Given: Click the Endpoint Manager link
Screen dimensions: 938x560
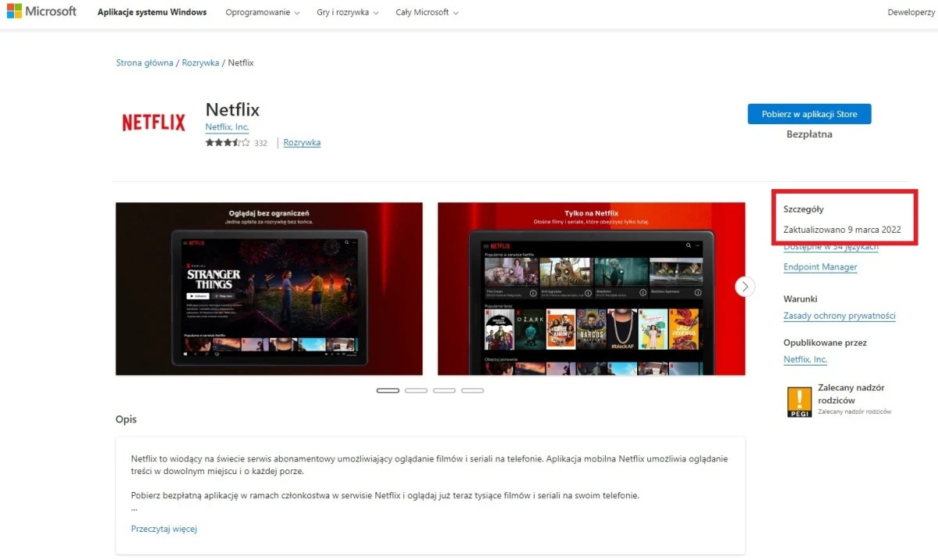Looking at the screenshot, I should pyautogui.click(x=820, y=266).
